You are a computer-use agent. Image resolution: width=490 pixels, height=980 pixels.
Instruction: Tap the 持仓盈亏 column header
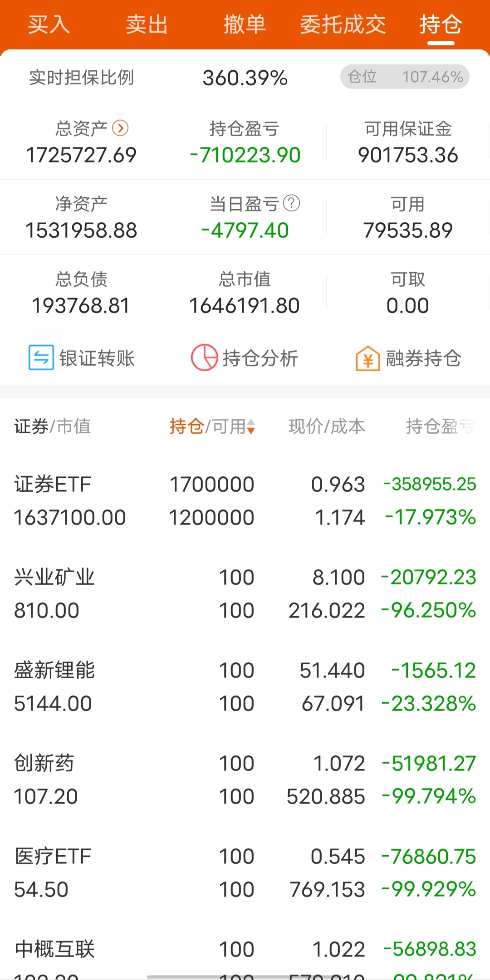440,426
